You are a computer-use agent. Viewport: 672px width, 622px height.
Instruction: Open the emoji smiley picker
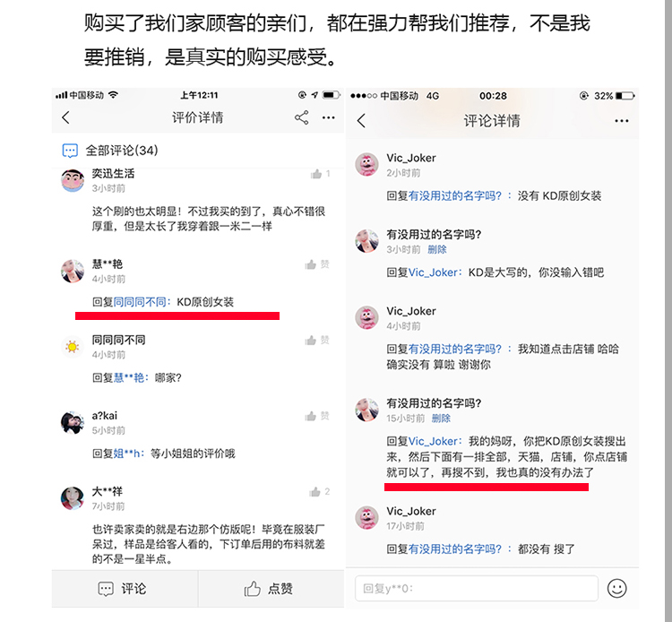pos(616,588)
